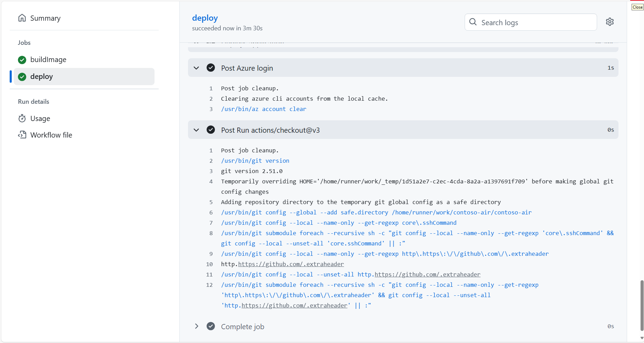Image resolution: width=644 pixels, height=343 pixels.
Task: Open the github.com/.extraheader link on line 10
Action: click(x=291, y=264)
